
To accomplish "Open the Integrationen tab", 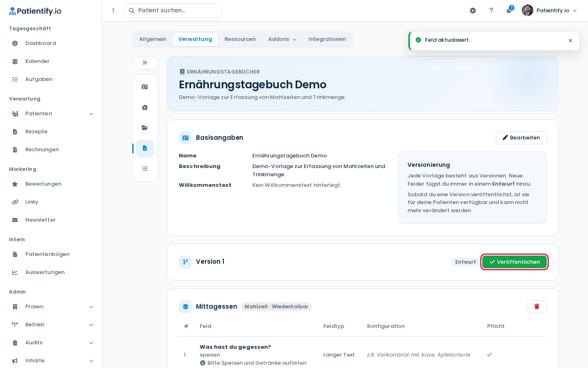I will [x=327, y=39].
